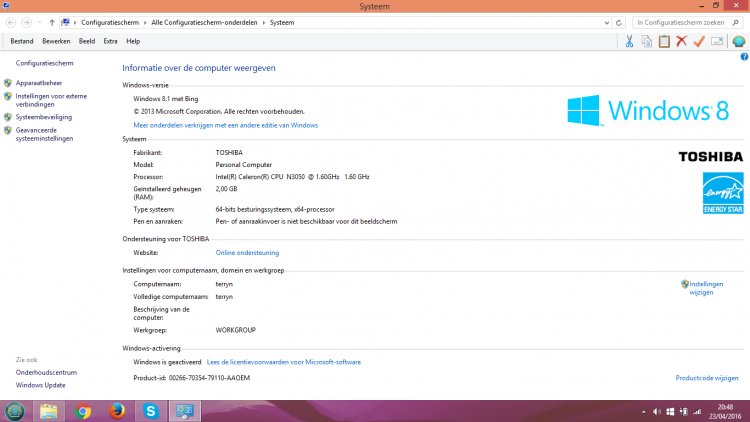
Task: Expand the recent locations arrow beside navigation buttons
Action: [39, 21]
